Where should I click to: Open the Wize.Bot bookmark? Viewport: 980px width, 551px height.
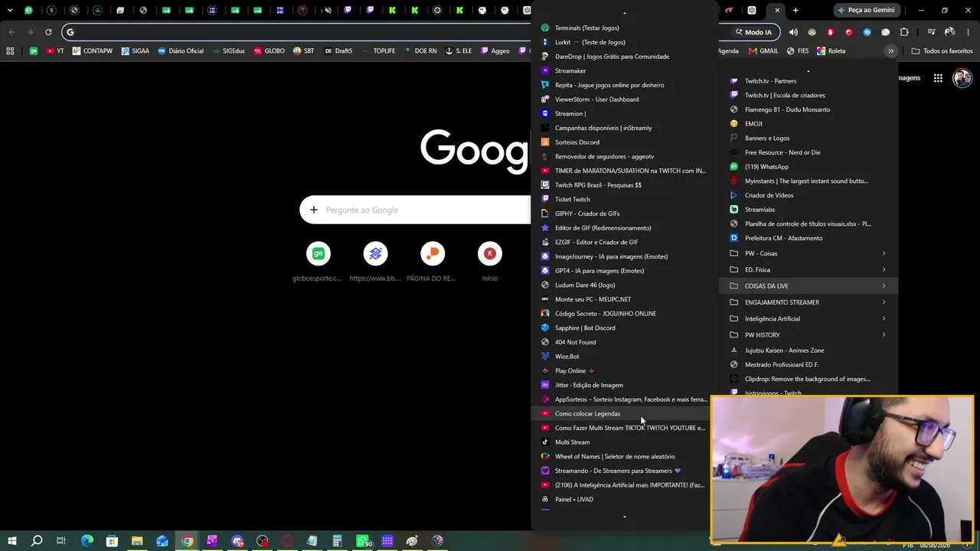[624, 357]
